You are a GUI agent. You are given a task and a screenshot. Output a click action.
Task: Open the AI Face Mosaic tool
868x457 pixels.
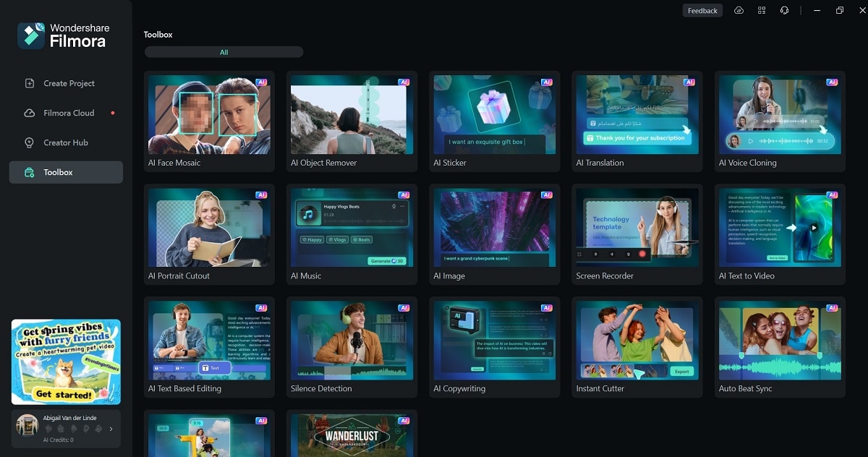(209, 121)
